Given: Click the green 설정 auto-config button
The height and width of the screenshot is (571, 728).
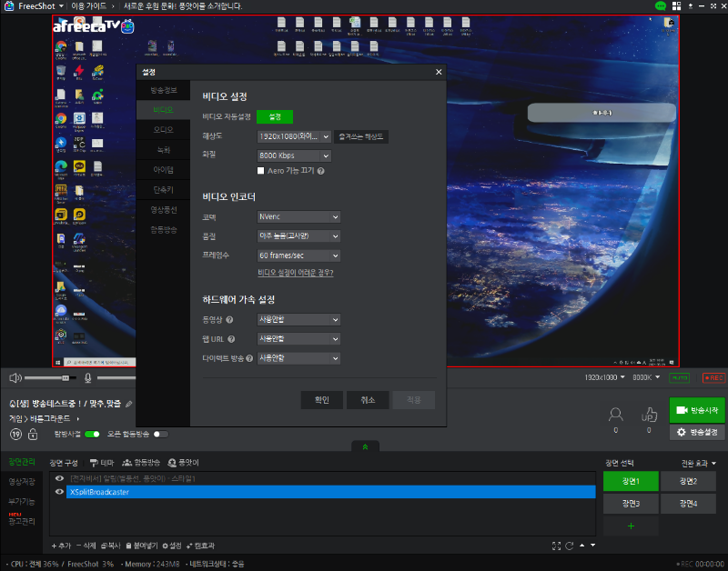Looking at the screenshot, I should [x=275, y=117].
